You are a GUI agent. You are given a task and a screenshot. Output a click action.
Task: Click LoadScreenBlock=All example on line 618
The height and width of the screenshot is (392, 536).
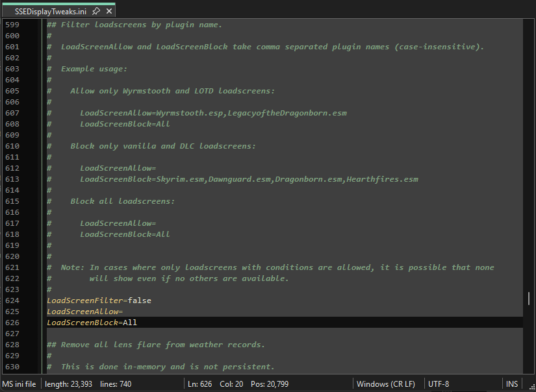(125, 234)
